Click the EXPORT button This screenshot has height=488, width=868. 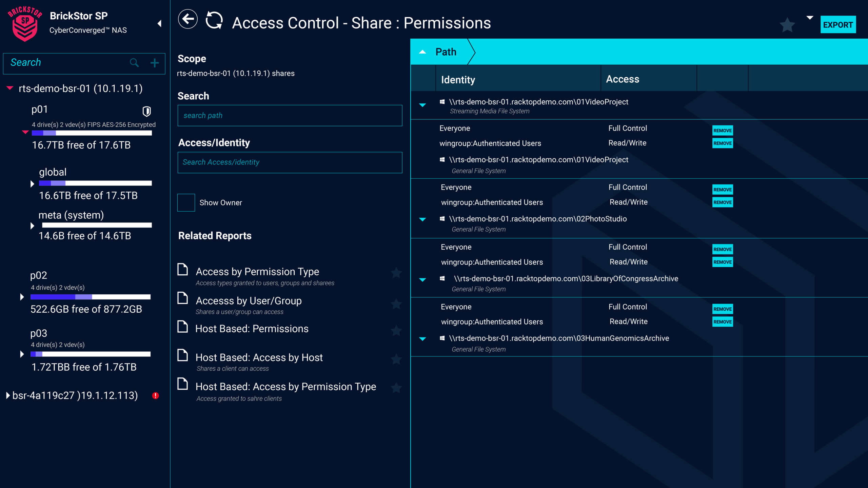click(x=838, y=25)
